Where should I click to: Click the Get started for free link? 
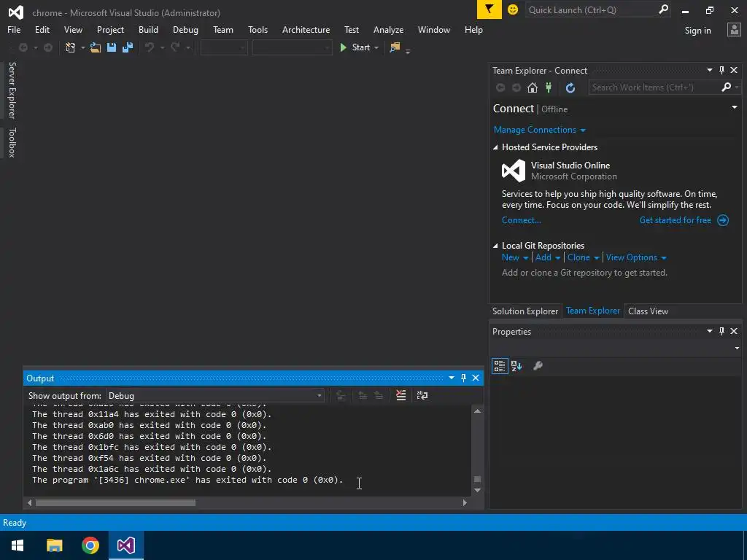[675, 220]
